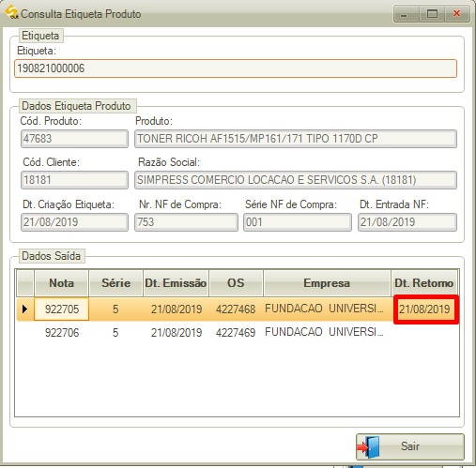This screenshot has width=476, height=468.
Task: Select the row indicator arrow for nota 922705
Action: click(24, 309)
